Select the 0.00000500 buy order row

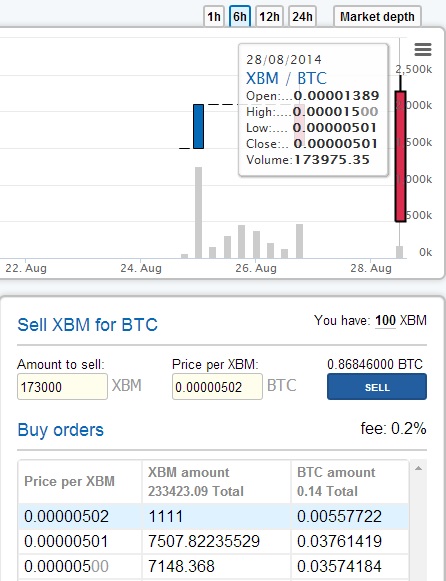coord(213,566)
